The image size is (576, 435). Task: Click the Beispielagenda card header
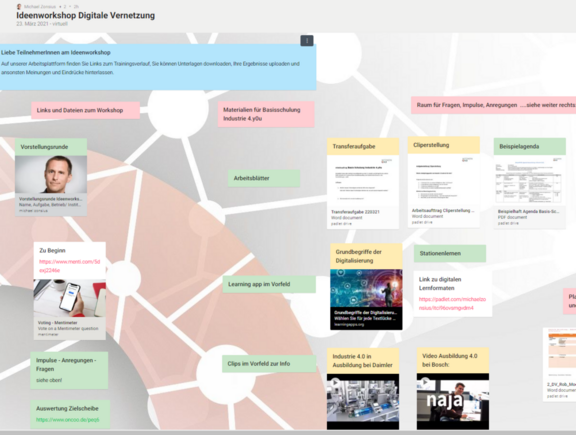coord(530,147)
